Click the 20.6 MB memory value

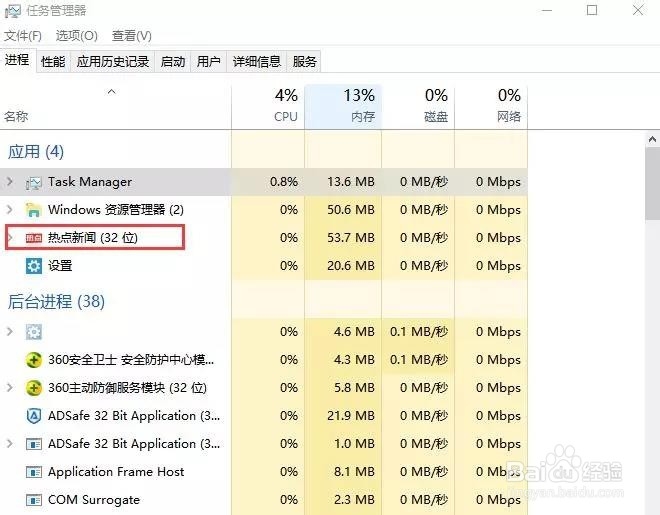pyautogui.click(x=351, y=266)
